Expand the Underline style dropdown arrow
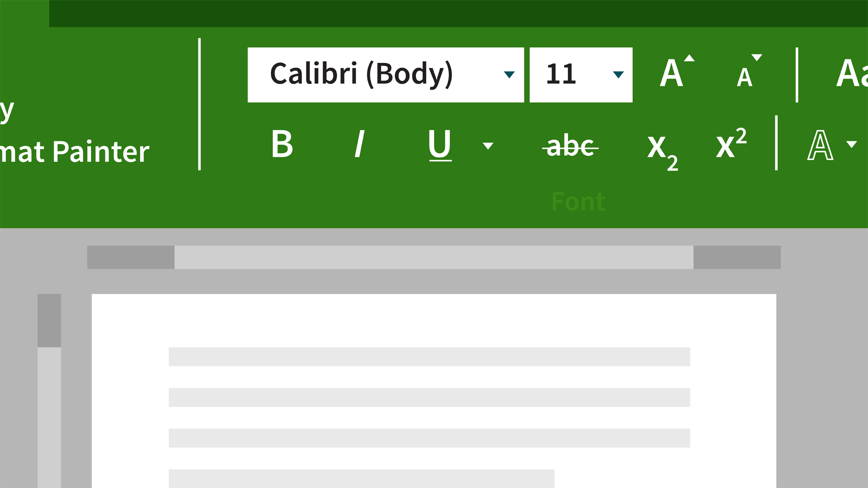The image size is (868, 488). click(x=488, y=145)
